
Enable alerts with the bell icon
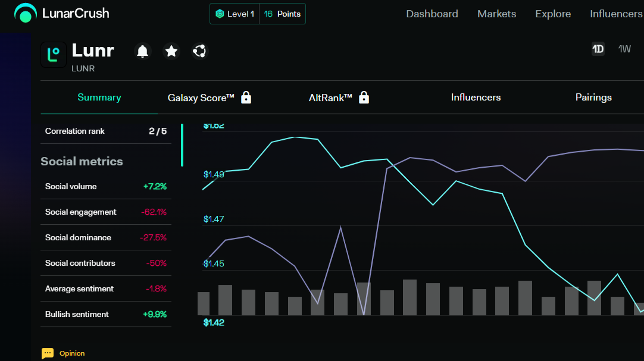pos(142,51)
